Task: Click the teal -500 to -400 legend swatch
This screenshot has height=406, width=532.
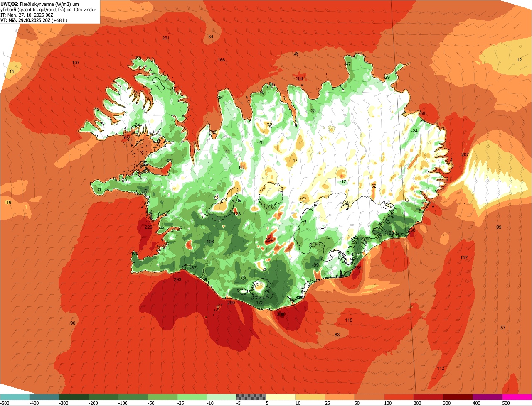Action: (x=15, y=397)
